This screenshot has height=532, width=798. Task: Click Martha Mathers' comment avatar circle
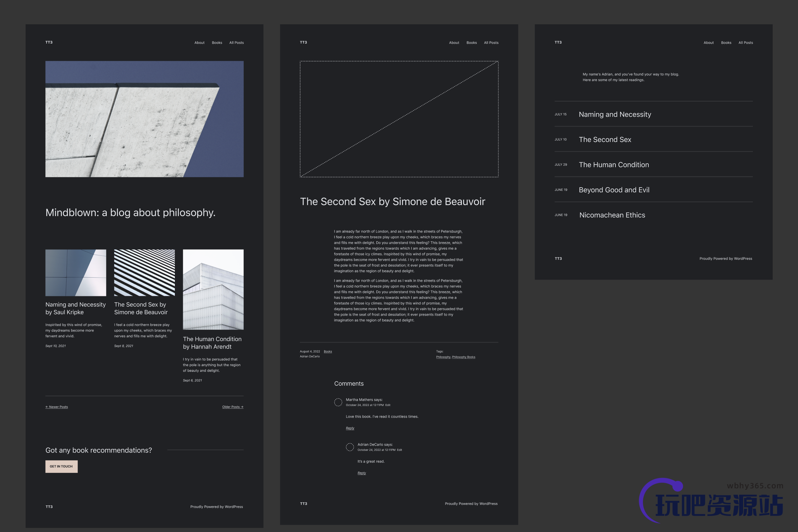[338, 402]
